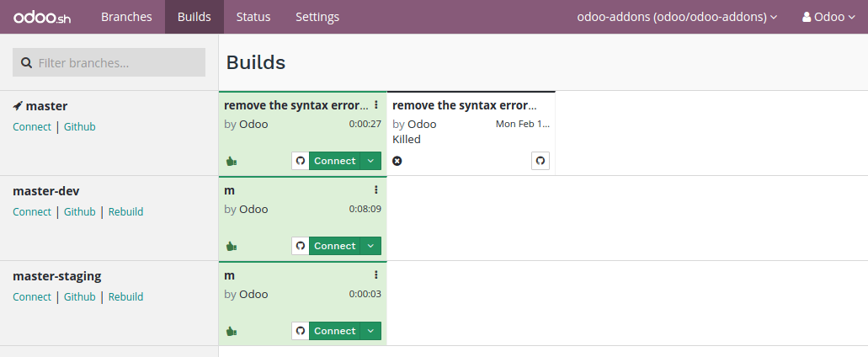The height and width of the screenshot is (357, 868).
Task: Go to the Status tab
Action: point(253,17)
